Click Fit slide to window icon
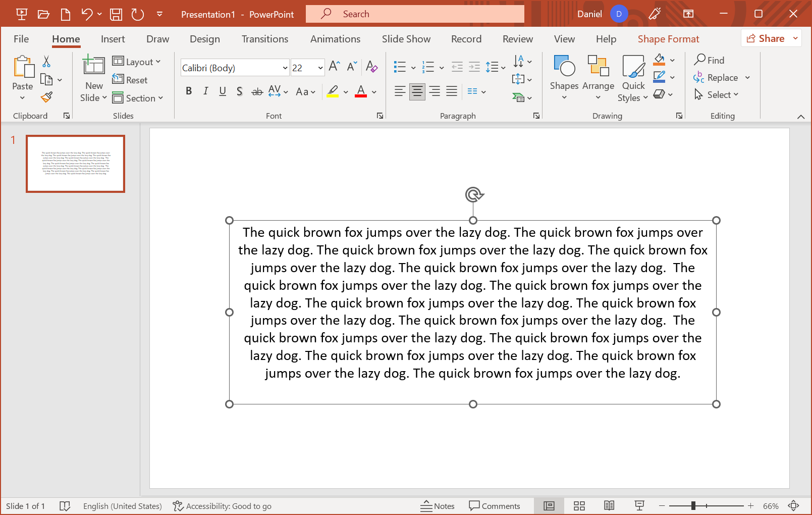The image size is (812, 515). click(x=793, y=506)
